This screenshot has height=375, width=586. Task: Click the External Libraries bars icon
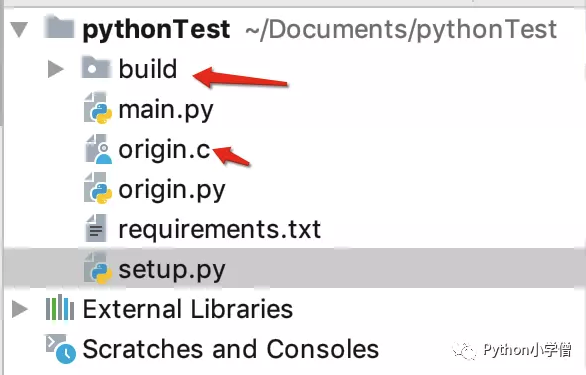[60, 308]
